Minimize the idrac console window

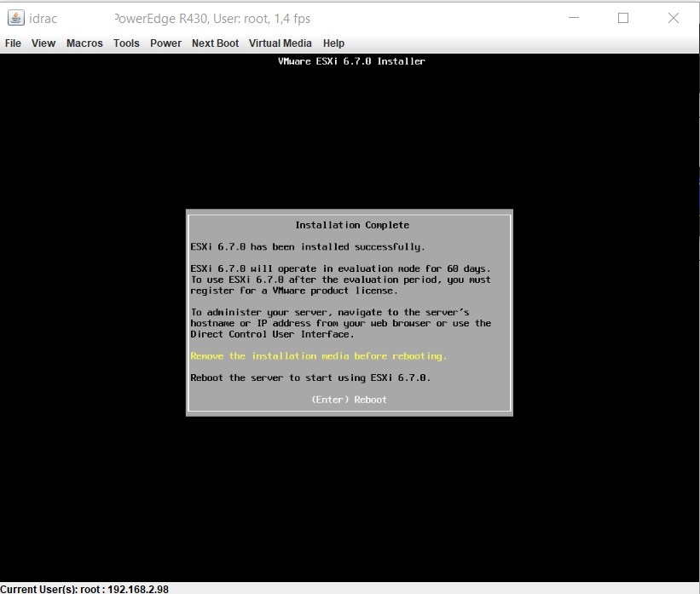[574, 18]
